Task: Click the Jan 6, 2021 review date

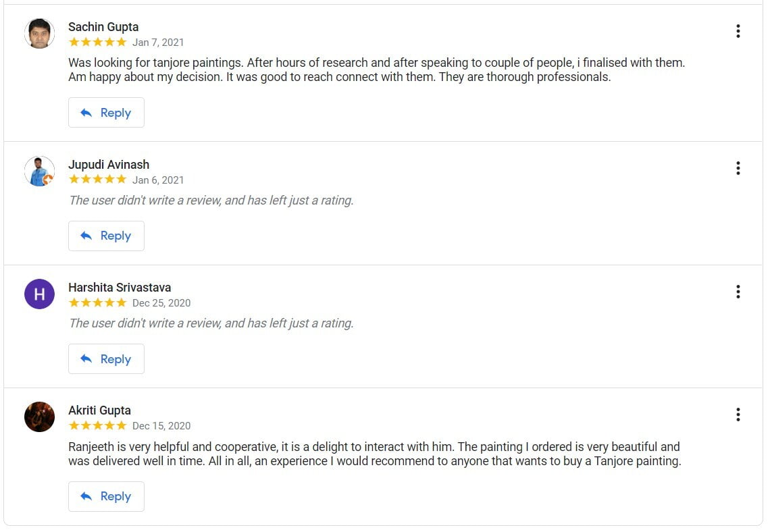Action: tap(158, 180)
